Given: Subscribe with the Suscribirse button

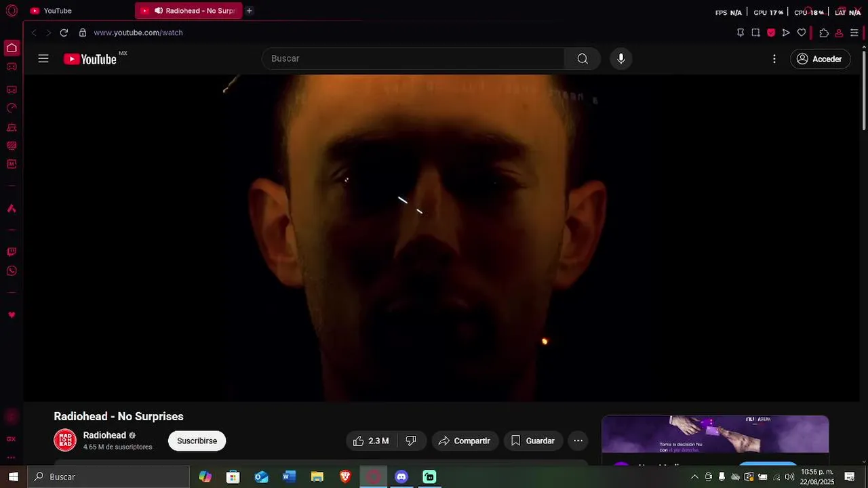Looking at the screenshot, I should click(197, 441).
